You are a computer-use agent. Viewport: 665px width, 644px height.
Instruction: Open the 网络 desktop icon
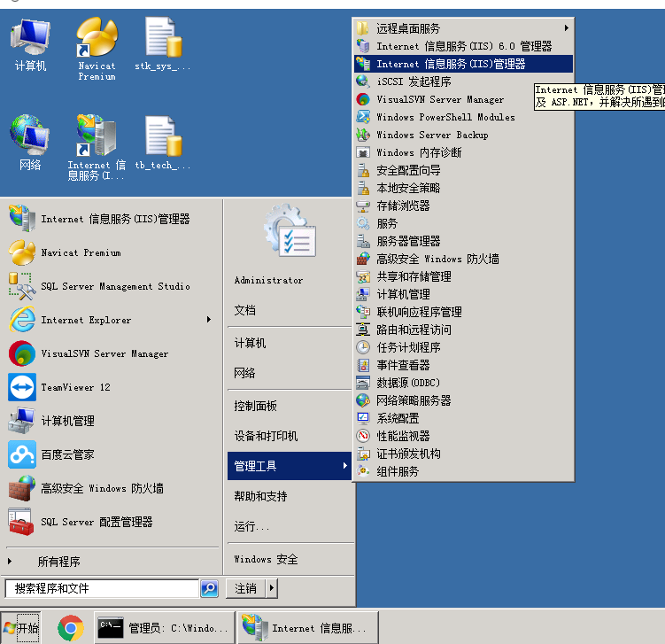[30, 143]
